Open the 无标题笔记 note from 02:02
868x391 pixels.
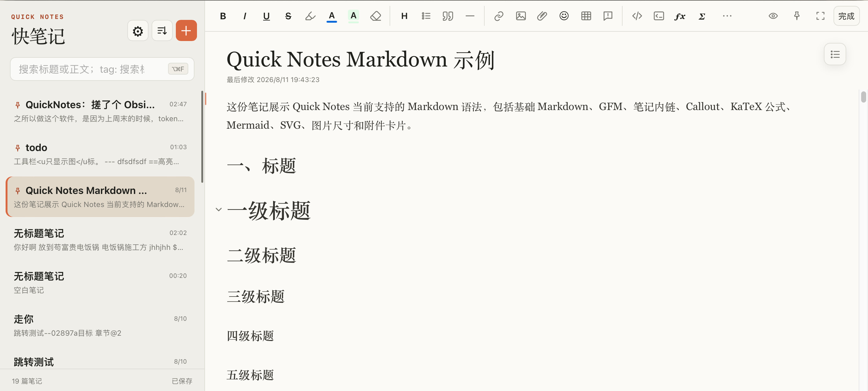[x=100, y=240]
